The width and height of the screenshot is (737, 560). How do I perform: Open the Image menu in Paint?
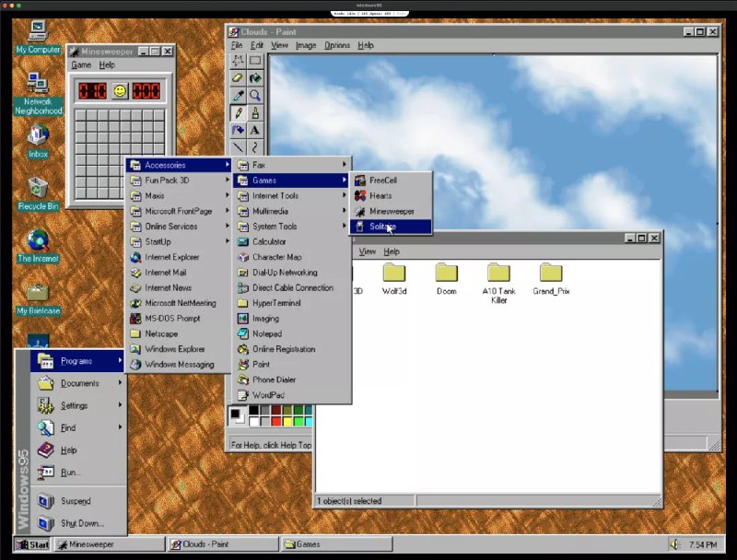coord(305,44)
